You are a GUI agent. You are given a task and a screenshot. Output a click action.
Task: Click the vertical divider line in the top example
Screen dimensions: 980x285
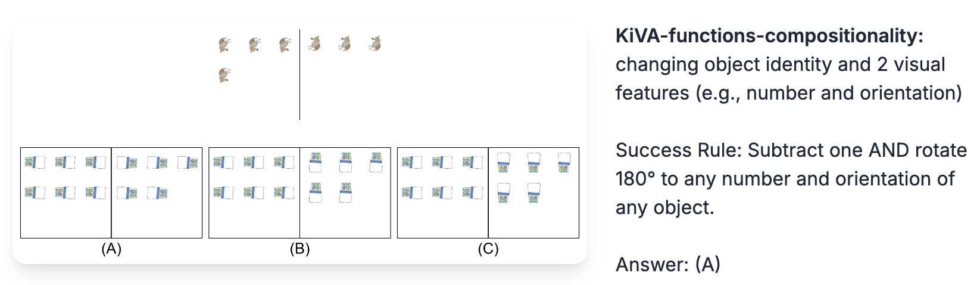[x=299, y=75]
